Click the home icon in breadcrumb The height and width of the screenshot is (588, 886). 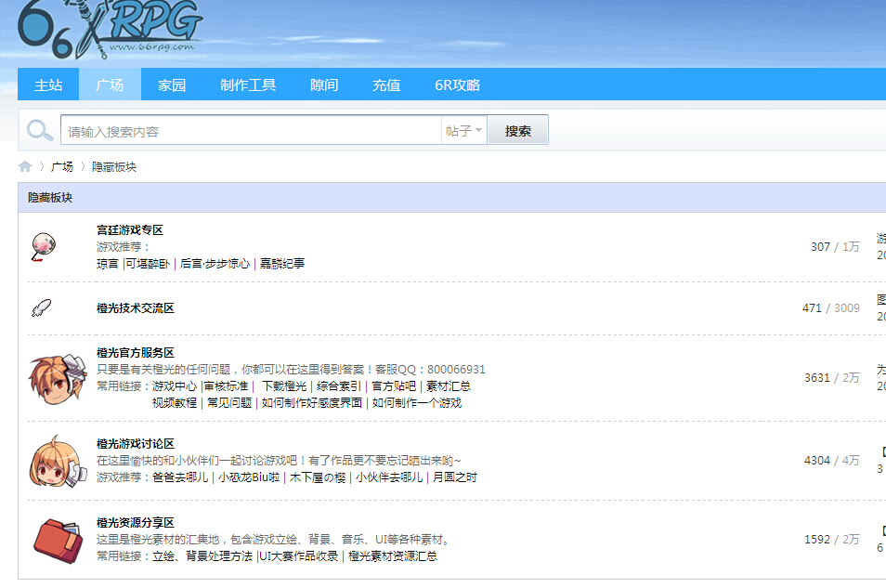25,166
